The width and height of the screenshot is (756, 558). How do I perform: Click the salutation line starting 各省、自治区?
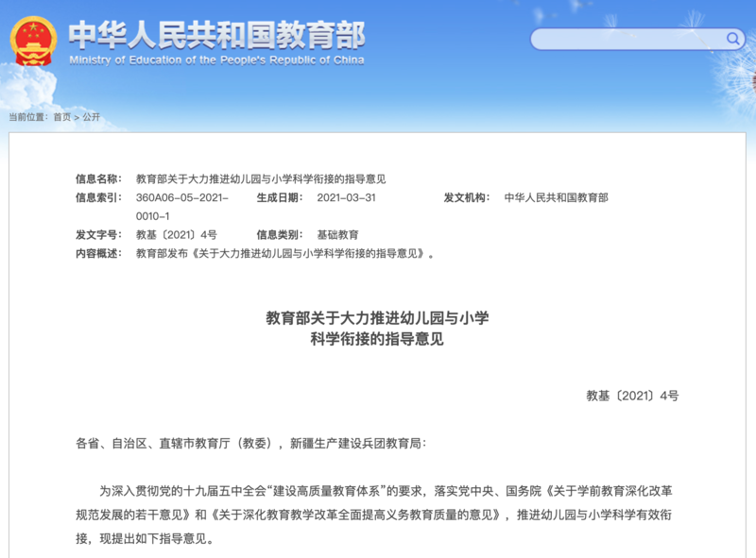coord(250,442)
